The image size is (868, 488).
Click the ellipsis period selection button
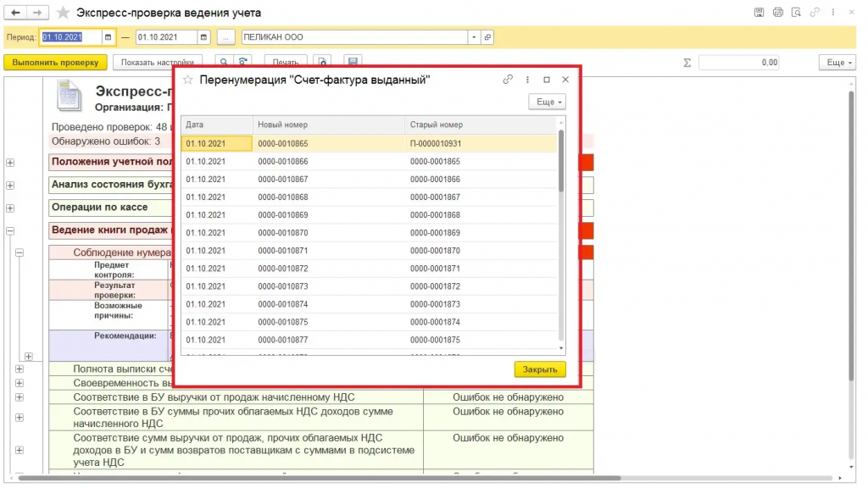pyautogui.click(x=225, y=37)
